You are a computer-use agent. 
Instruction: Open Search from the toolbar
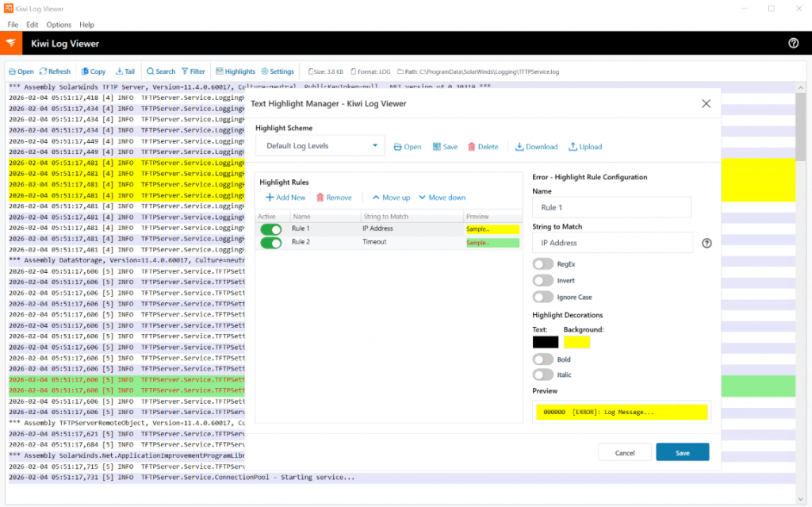(x=160, y=71)
